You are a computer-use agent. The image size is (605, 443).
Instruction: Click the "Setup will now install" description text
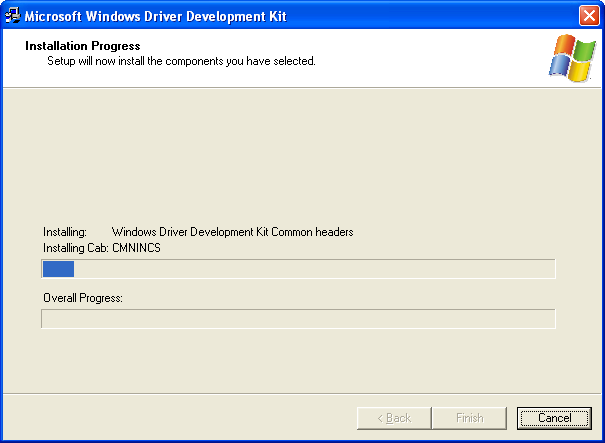pos(181,61)
